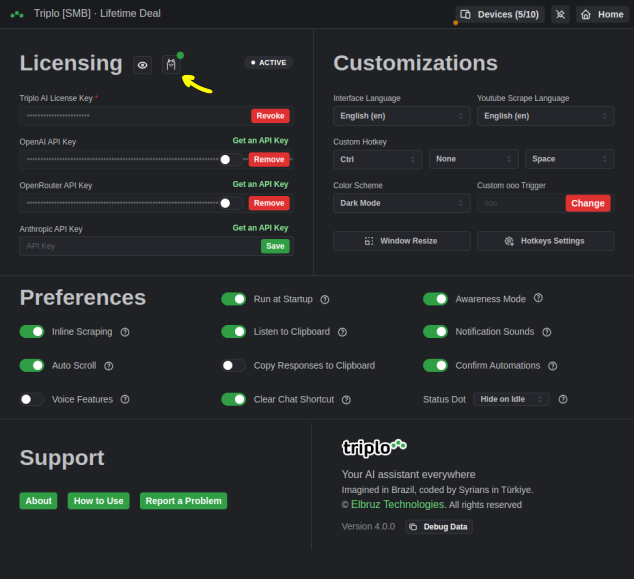Click the badge icon with green dot
Viewport: 634px width, 579px height.
(171, 65)
